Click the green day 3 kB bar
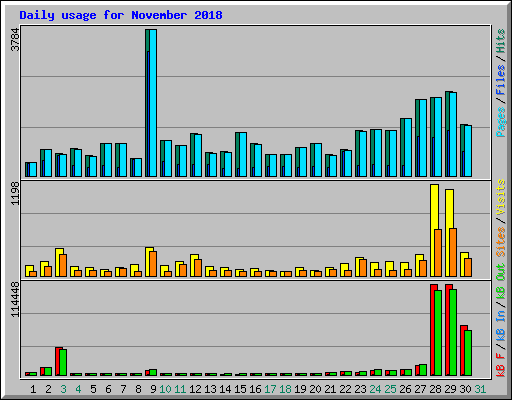Image resolution: width=512 pixels, height=400 pixels. [63, 363]
